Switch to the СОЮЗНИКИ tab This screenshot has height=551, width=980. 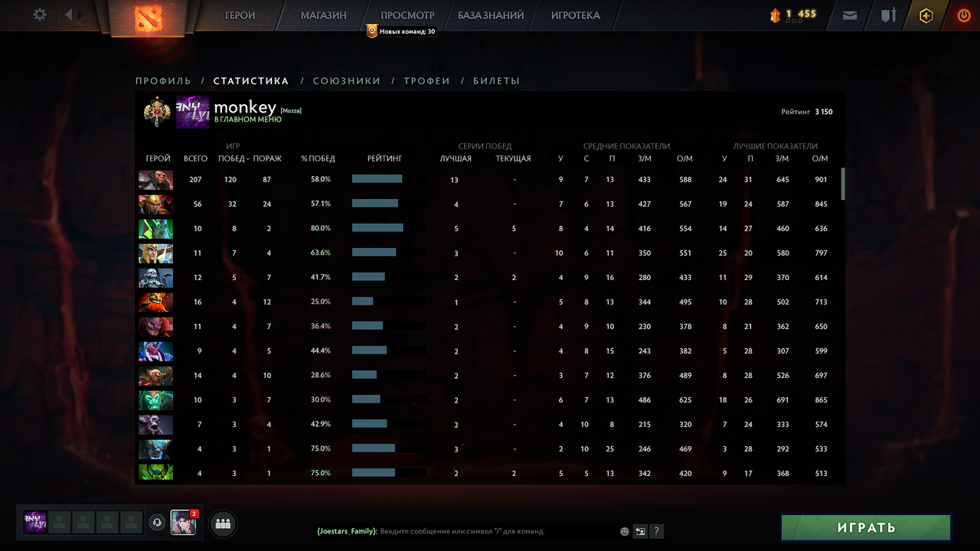coord(347,80)
